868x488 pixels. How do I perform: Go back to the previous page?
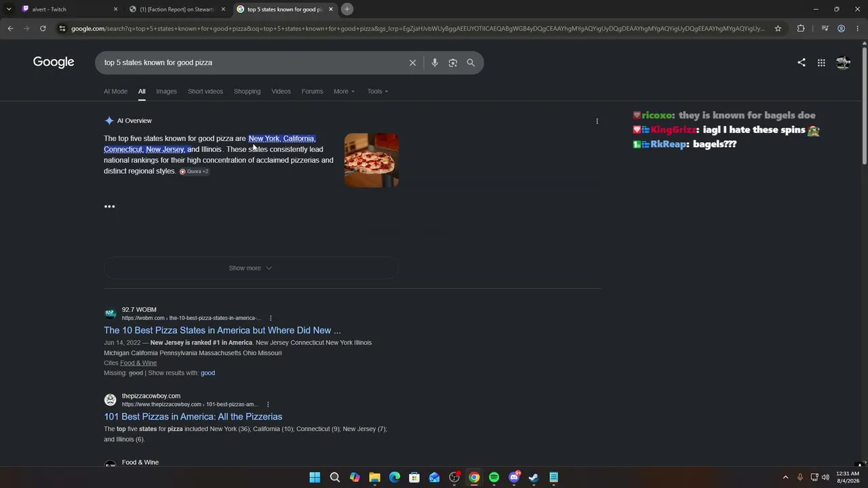(10, 28)
